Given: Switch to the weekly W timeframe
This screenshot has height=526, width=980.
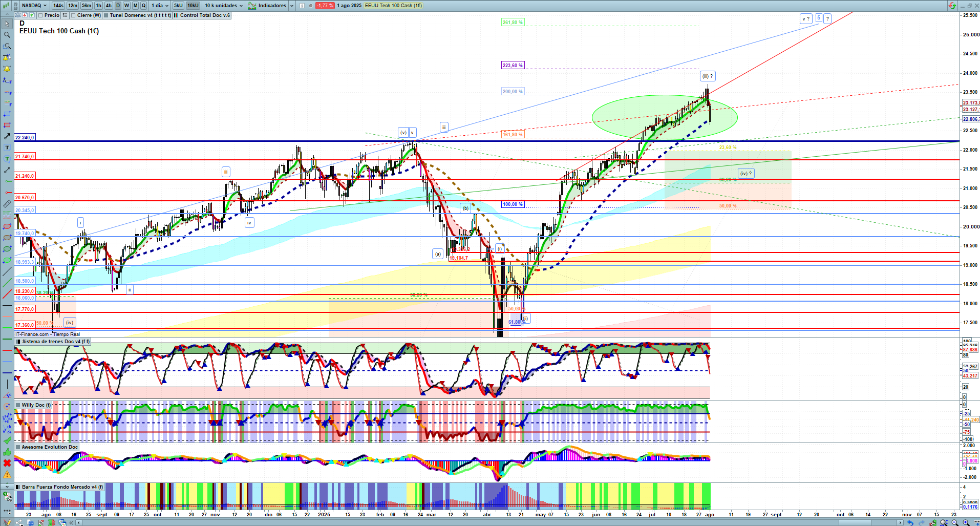Looking at the screenshot, I should (x=126, y=6).
